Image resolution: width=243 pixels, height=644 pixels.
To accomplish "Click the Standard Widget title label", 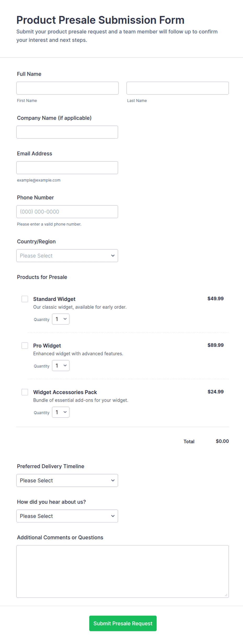I will click(x=54, y=299).
